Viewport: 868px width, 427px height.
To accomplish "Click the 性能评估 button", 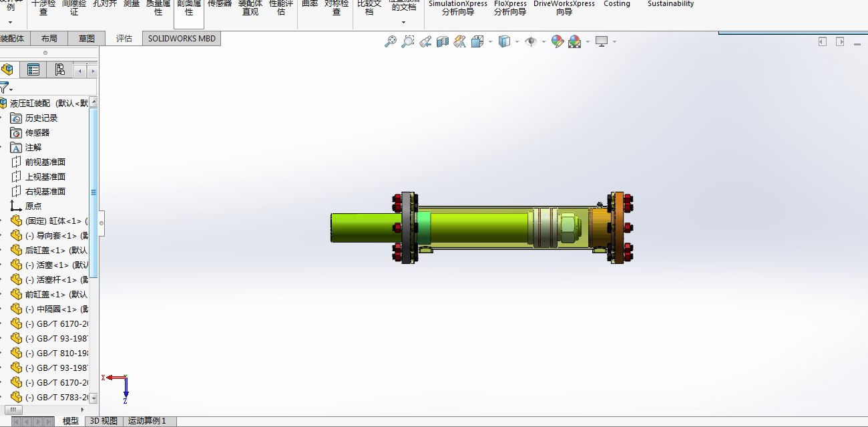I will [281, 8].
